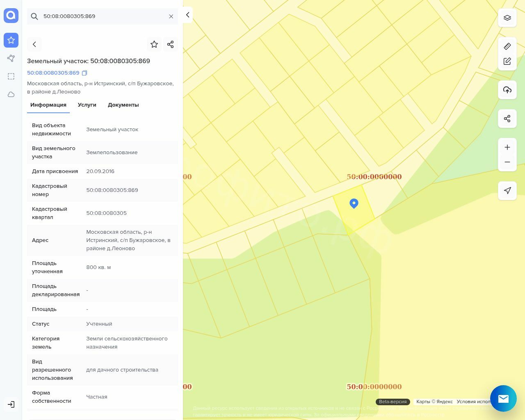The image size is (525, 420).
Task: Select the ruler measurement tool
Action: [507, 46]
